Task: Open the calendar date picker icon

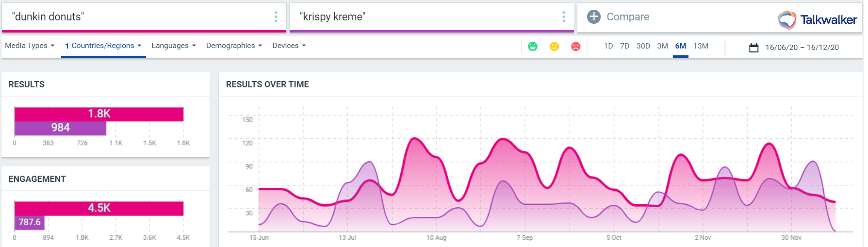Action: point(753,48)
